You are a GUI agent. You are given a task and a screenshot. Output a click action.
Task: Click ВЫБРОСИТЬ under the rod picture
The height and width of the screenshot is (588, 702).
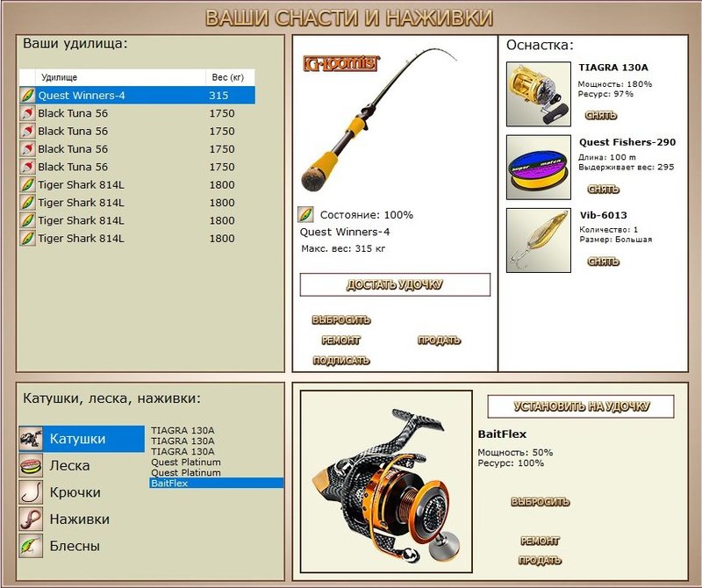coord(341,319)
